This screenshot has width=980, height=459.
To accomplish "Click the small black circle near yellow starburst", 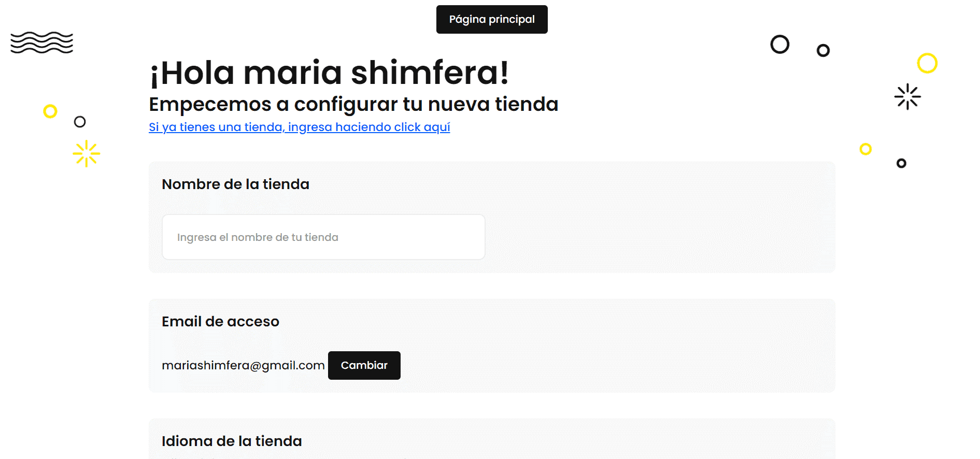I will coord(80,122).
